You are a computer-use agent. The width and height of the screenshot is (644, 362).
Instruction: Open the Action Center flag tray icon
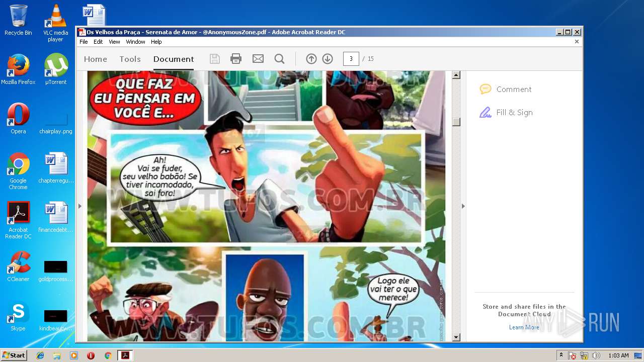(x=572, y=355)
